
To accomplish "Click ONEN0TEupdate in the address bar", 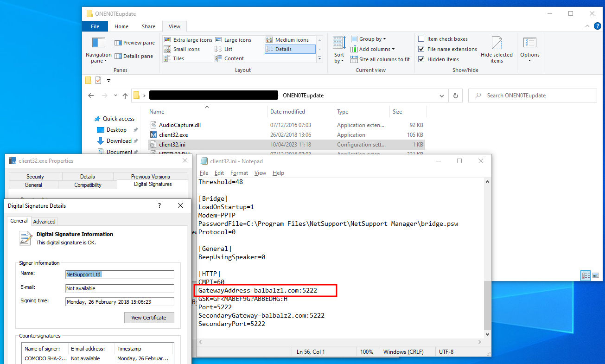I will pos(303,96).
